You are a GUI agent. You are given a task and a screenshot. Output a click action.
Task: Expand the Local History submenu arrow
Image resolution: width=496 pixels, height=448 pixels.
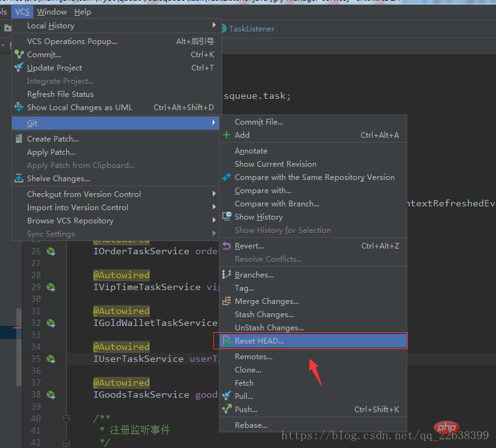(214, 25)
